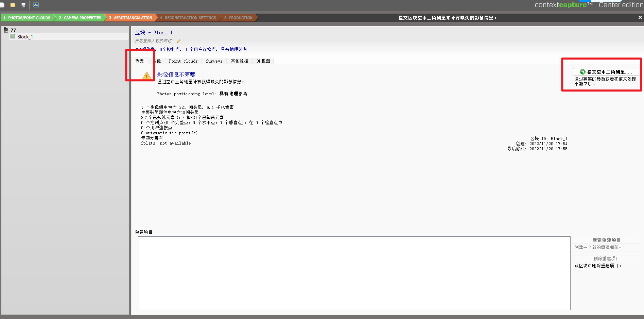Click the '未知分辨率' line
This screenshot has height=319, width=644.
tap(152, 138)
